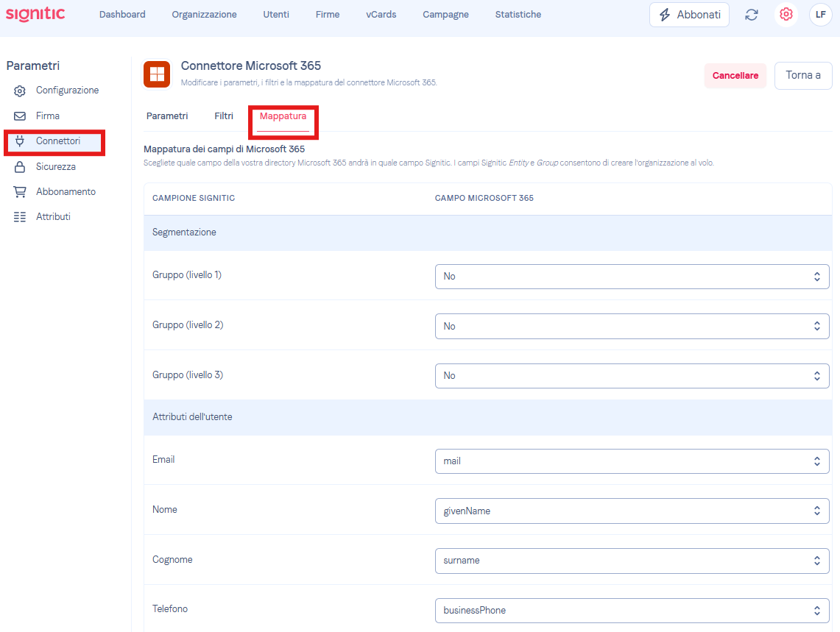Click the Nome row label
Screen dimensions: 840x632
(x=164, y=509)
